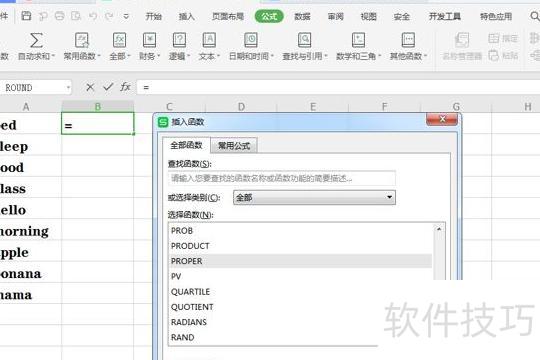Click the Name Manager icon
This screenshot has width=540, height=360.
tap(462, 40)
